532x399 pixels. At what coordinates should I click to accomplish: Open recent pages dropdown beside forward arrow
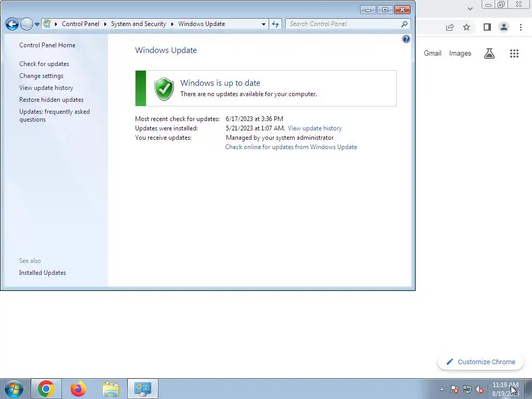[x=37, y=24]
